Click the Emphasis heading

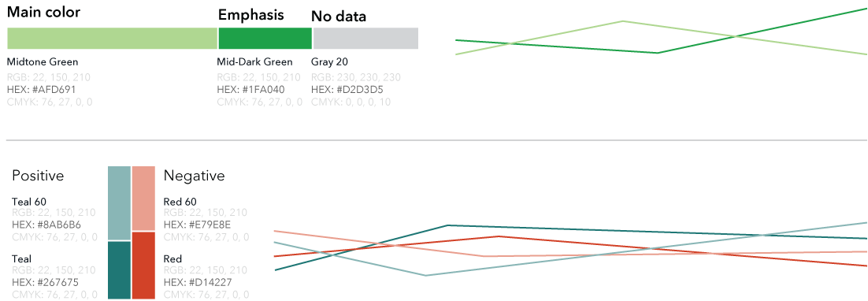[250, 15]
